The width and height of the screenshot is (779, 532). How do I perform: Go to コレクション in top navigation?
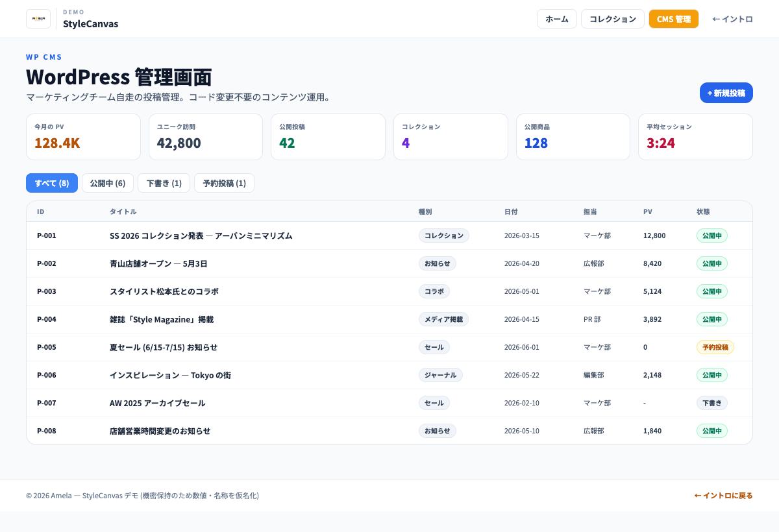tap(612, 19)
